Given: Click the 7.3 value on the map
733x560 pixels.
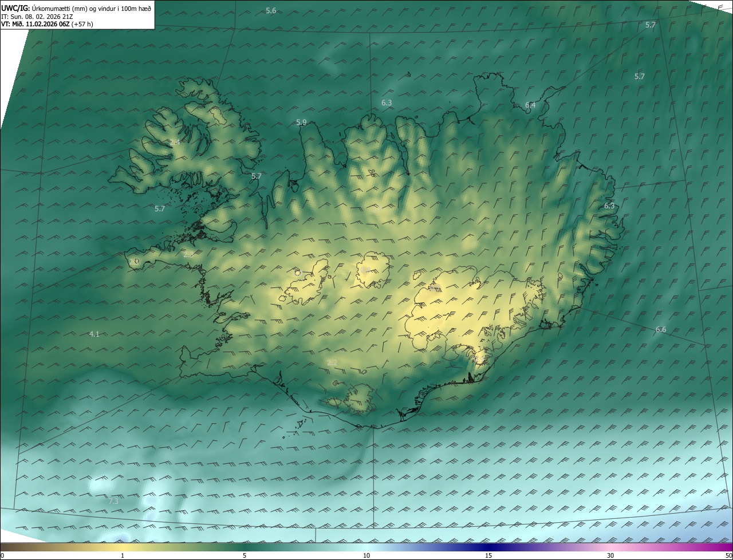Looking at the screenshot, I should point(113,501).
